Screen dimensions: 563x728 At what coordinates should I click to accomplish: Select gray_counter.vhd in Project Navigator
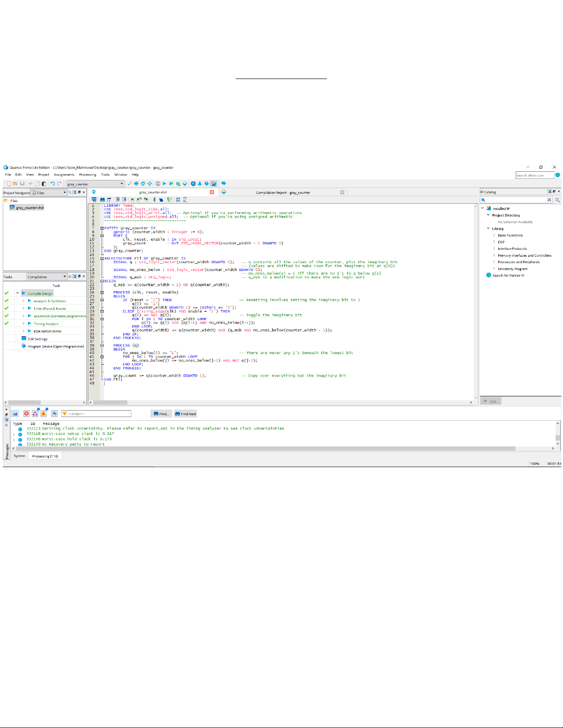(x=27, y=208)
